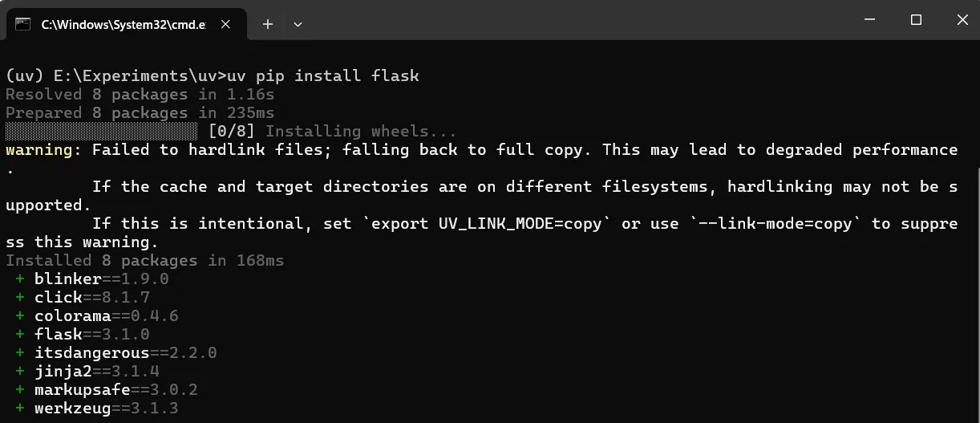Click the 'uv pip install flask' command text
Image resolution: width=980 pixels, height=423 pixels.
tap(323, 76)
